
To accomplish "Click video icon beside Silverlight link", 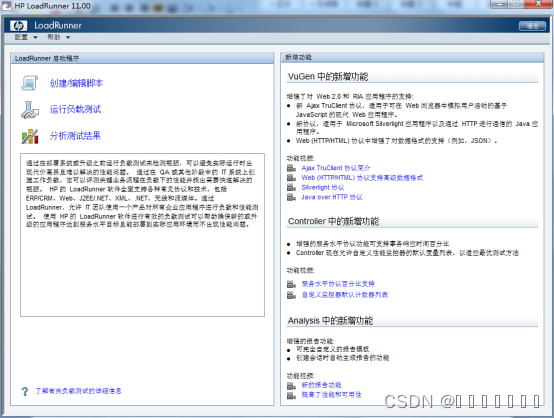I will pyautogui.click(x=291, y=187).
